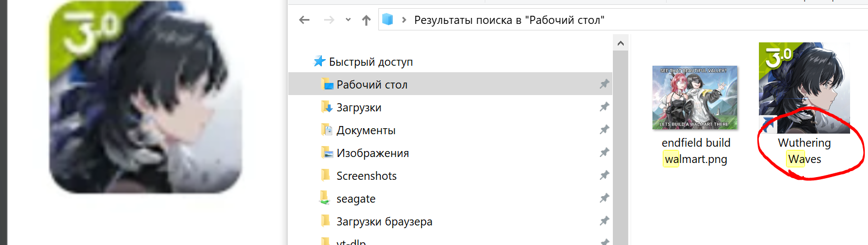Select the Wuthering Waves shortcut thumbnail

pos(804,88)
